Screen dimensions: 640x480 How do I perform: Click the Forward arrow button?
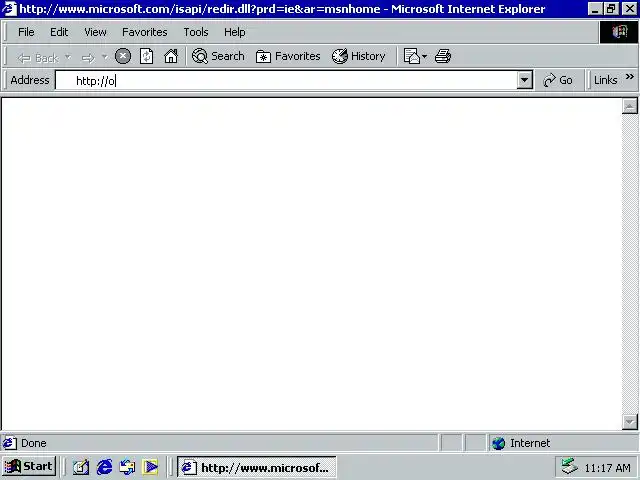click(88, 58)
